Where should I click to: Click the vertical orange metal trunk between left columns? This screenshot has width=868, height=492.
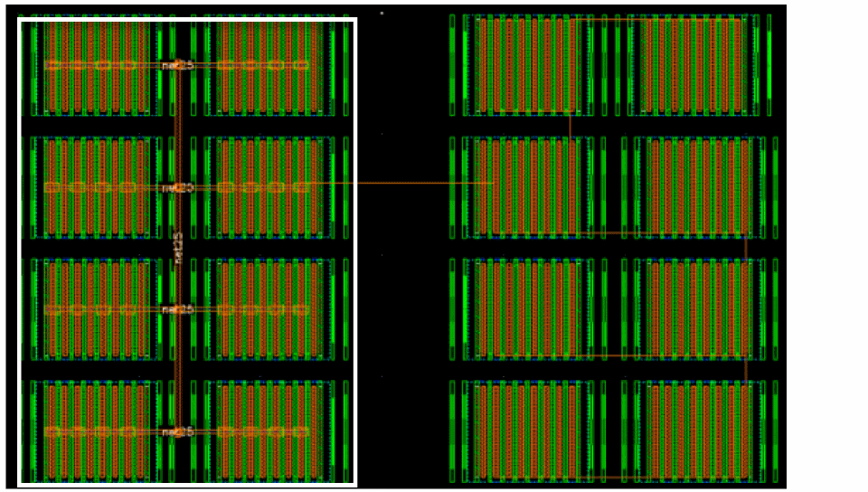pos(178,249)
